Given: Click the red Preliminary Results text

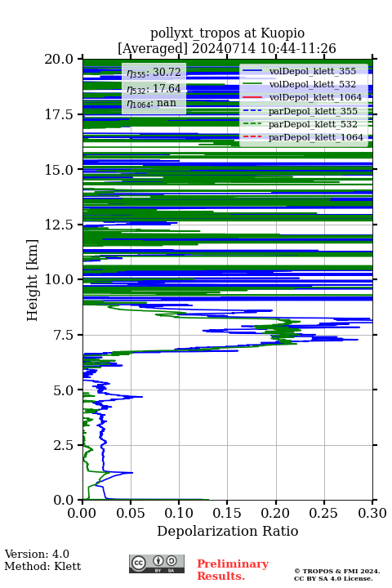Looking at the screenshot, I should [x=233, y=570].
